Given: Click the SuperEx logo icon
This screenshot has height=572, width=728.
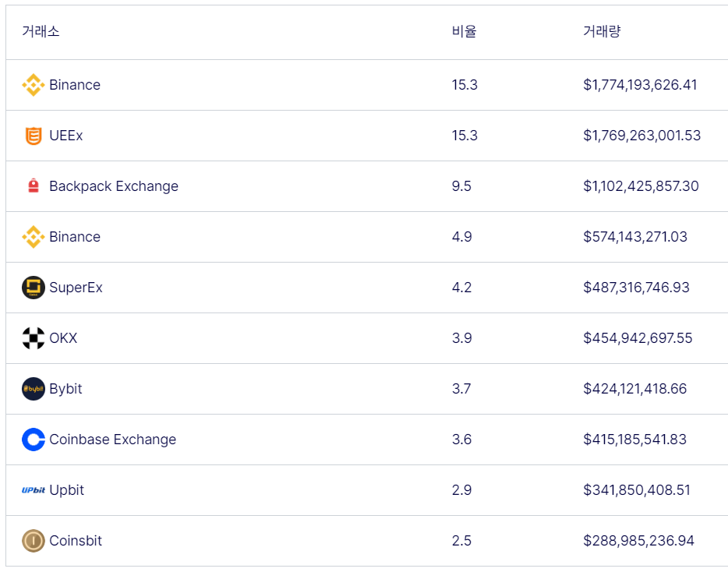Looking at the screenshot, I should click(x=34, y=288).
